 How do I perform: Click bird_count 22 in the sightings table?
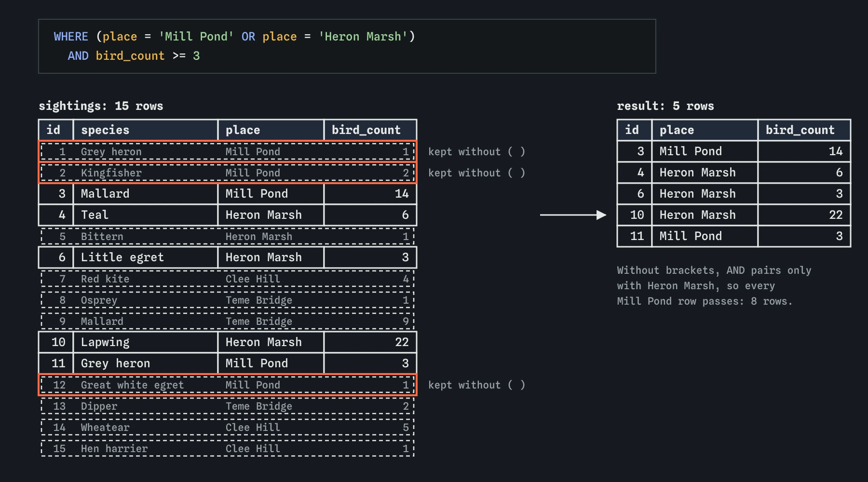[x=370, y=342]
